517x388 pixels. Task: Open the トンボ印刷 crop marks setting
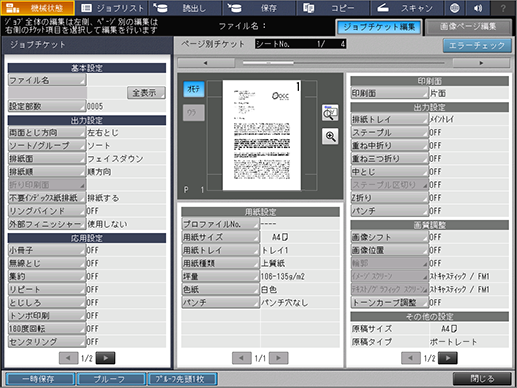pyautogui.click(x=47, y=315)
